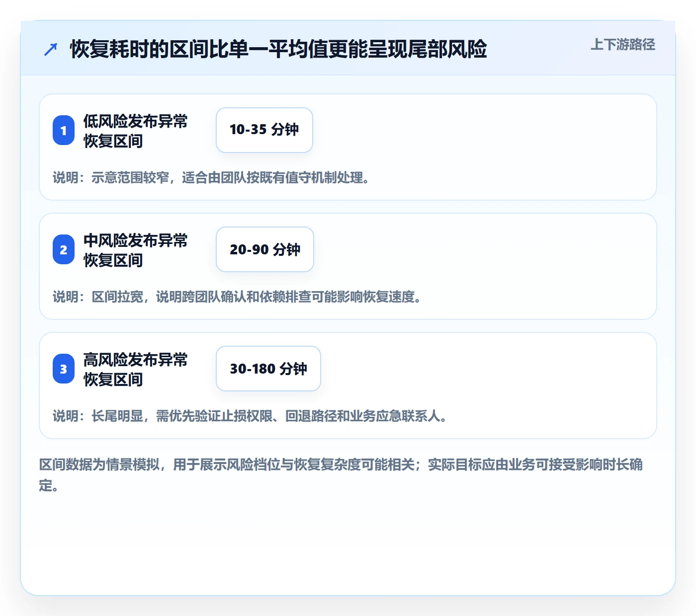The height and width of the screenshot is (616, 696).
Task: Click the 低风险发布异常 恢复区间 title
Action: [135, 131]
